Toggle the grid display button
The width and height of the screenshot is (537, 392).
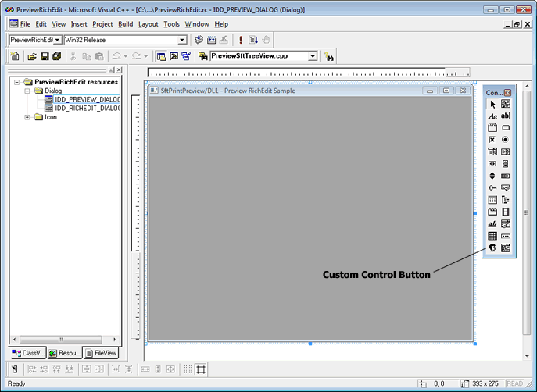coord(187,369)
